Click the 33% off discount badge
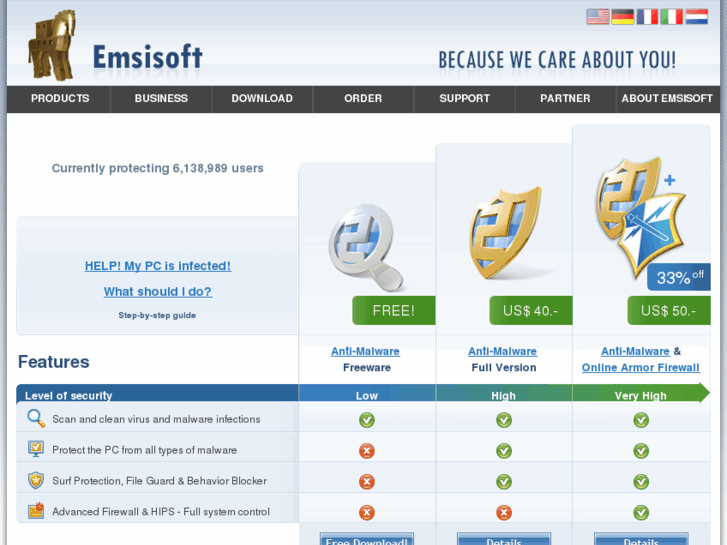Viewport: 727px width, 545px height. [679, 277]
